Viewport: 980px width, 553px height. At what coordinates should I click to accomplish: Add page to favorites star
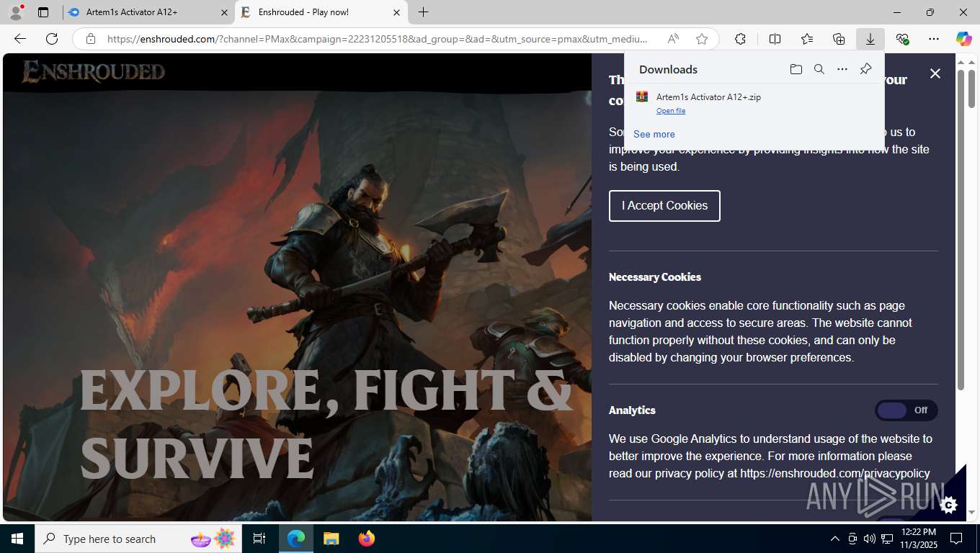point(702,39)
